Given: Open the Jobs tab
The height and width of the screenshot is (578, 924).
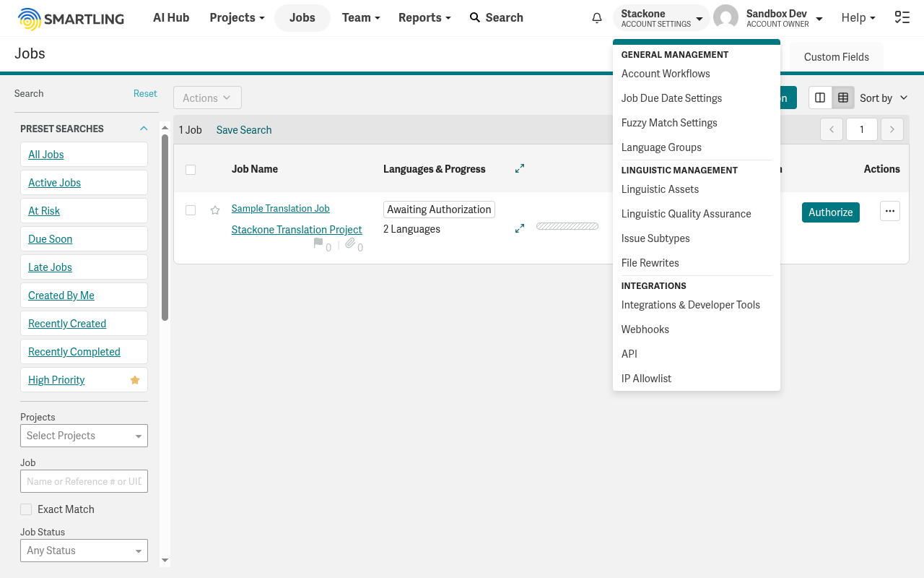Looking at the screenshot, I should click(x=302, y=18).
